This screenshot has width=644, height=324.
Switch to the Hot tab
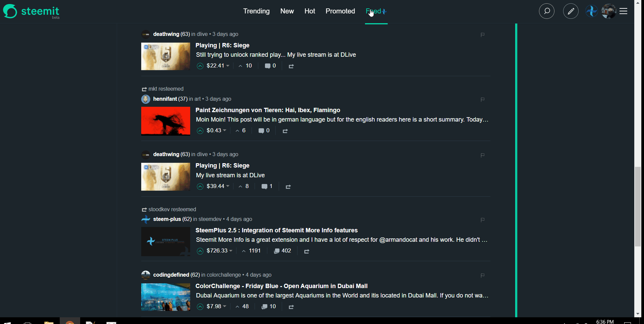coord(310,11)
